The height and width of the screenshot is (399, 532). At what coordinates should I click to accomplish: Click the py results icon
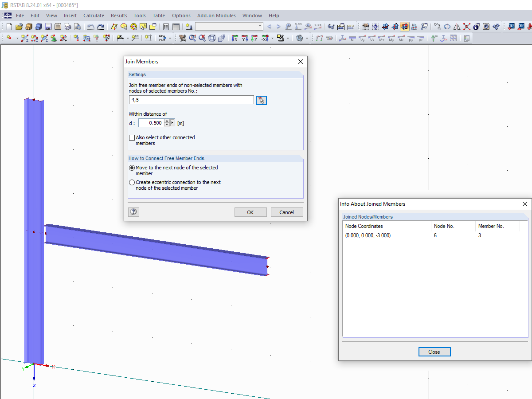(411, 39)
